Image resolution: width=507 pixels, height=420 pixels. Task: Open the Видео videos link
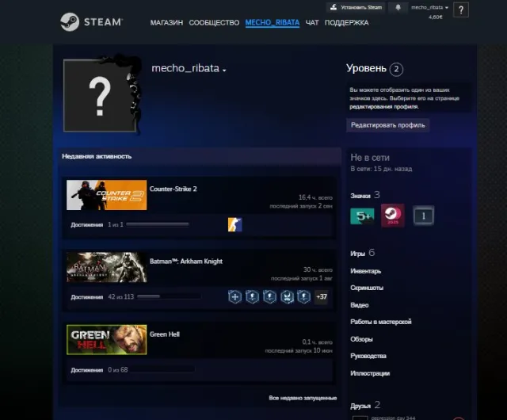(360, 305)
